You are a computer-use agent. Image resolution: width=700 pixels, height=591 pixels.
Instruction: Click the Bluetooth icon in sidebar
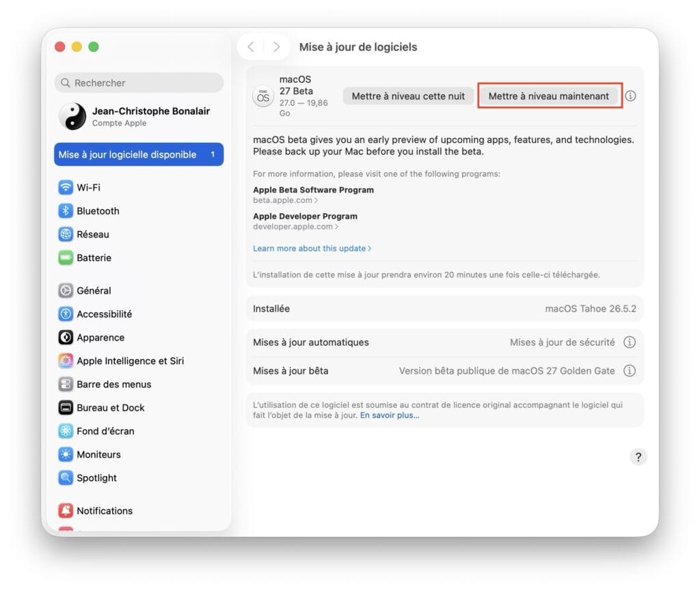pos(66,211)
